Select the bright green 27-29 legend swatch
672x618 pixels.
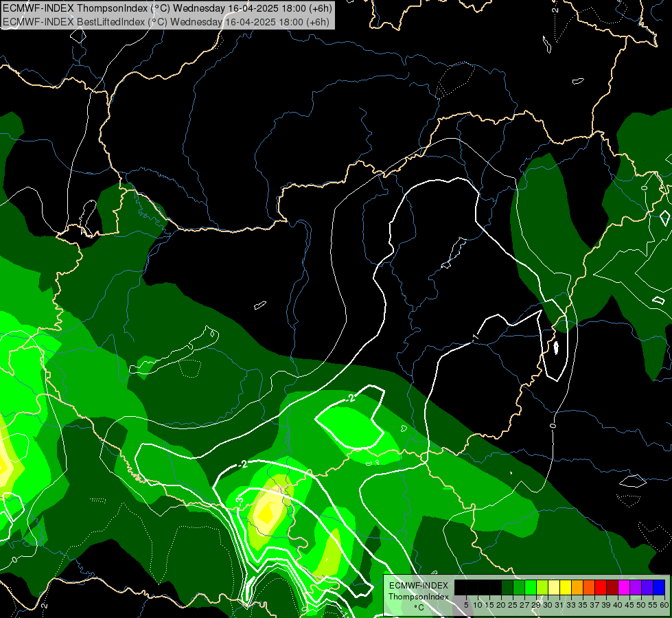pyautogui.click(x=531, y=587)
